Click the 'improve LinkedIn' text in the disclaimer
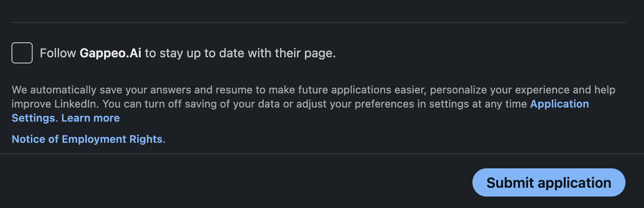Screen dimensions: 644x208 point(49,104)
